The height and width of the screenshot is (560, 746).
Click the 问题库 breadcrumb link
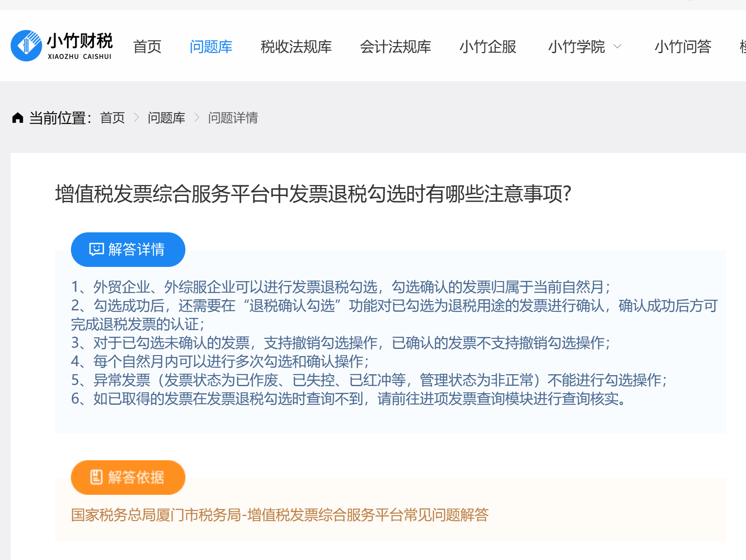point(166,117)
